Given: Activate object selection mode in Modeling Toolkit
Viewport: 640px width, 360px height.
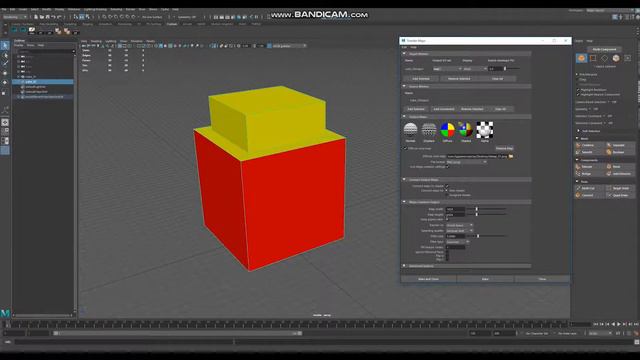Looking at the screenshot, I should 581,58.
